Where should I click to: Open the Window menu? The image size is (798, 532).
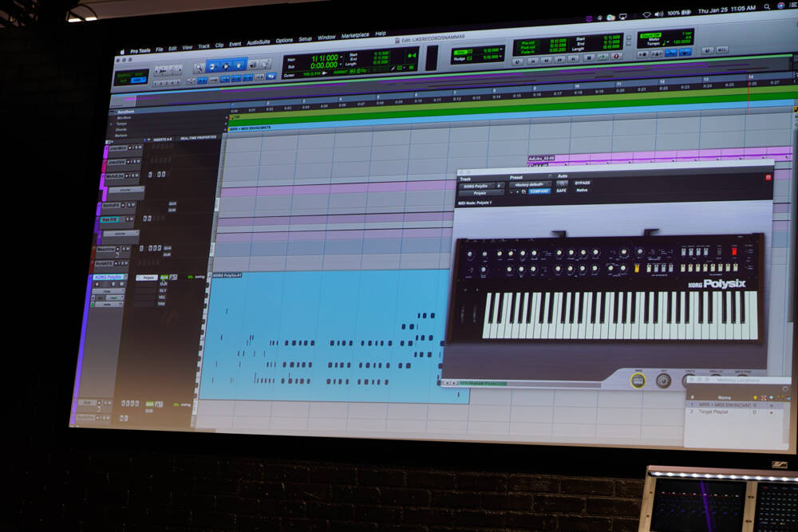[x=326, y=37]
